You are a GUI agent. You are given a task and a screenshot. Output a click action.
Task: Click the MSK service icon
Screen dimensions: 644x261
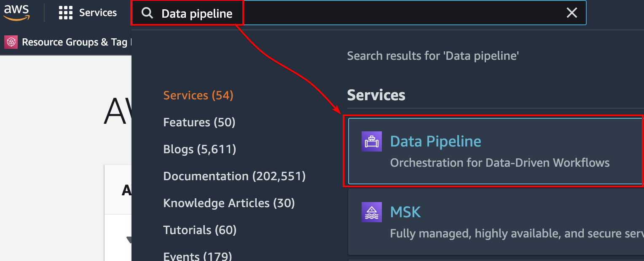pos(372,212)
